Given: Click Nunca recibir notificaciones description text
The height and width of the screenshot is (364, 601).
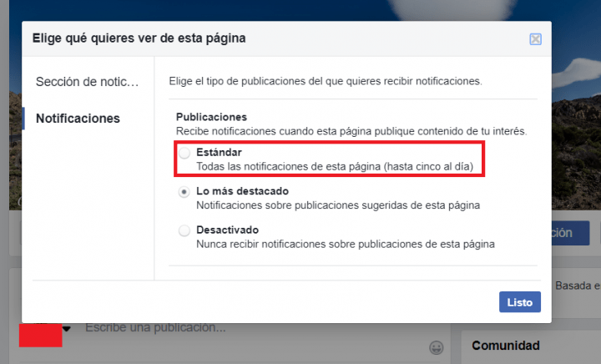Looking at the screenshot, I should click(x=346, y=244).
